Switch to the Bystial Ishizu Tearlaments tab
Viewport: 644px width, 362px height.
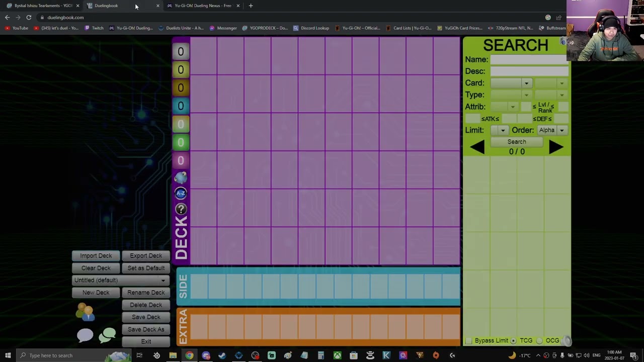point(43,6)
